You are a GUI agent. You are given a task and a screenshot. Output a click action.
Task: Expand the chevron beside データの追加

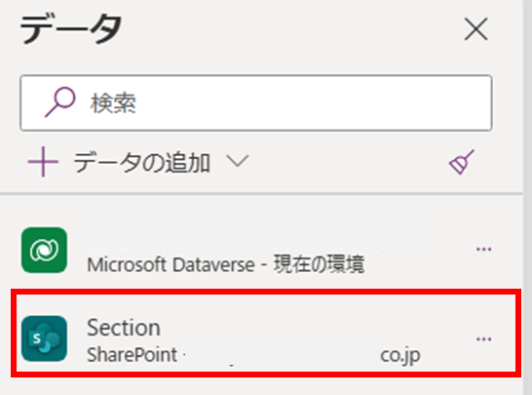click(x=238, y=161)
